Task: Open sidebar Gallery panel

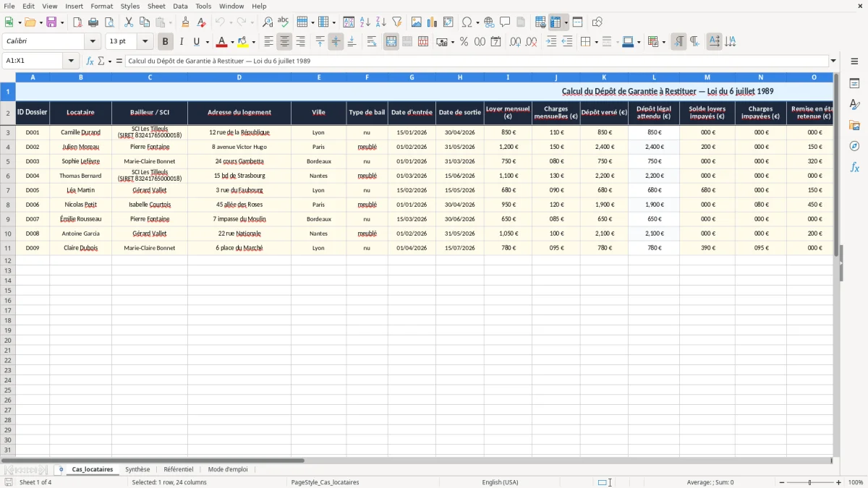Action: pyautogui.click(x=854, y=126)
